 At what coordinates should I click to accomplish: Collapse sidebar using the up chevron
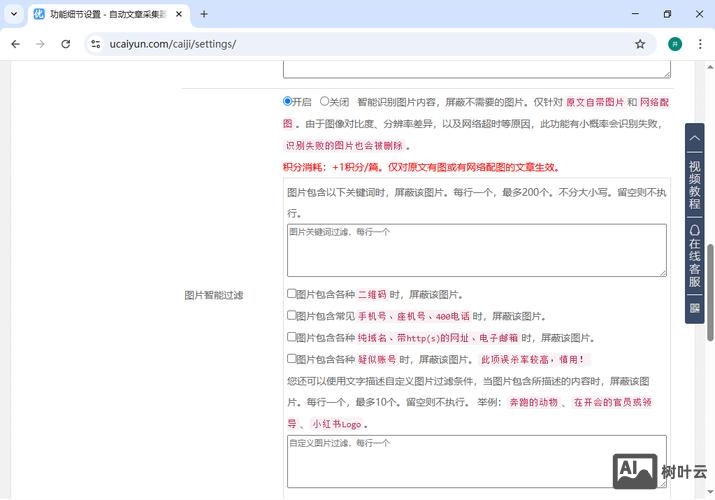694,138
